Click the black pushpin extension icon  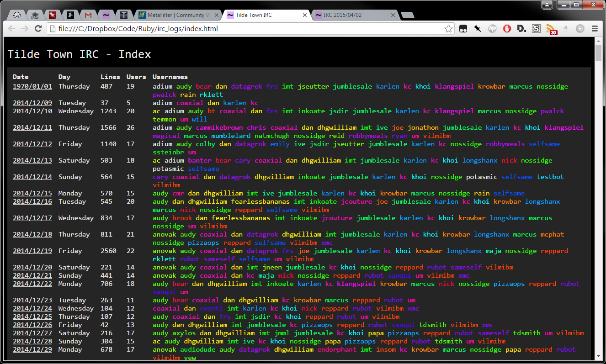click(x=478, y=29)
